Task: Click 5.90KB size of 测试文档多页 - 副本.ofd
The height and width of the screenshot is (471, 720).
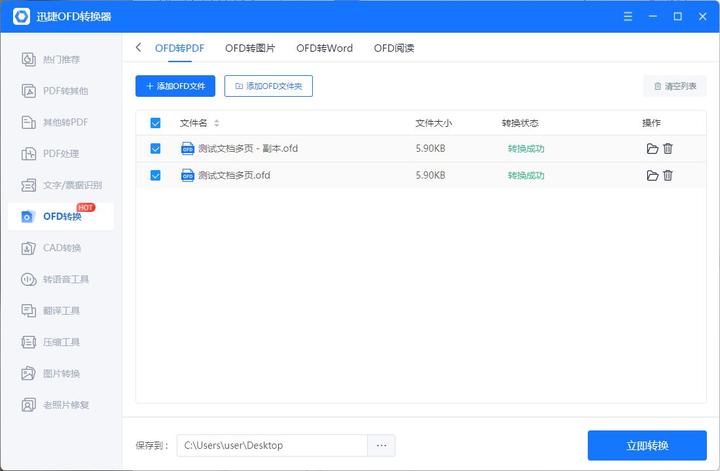Action: [430, 149]
